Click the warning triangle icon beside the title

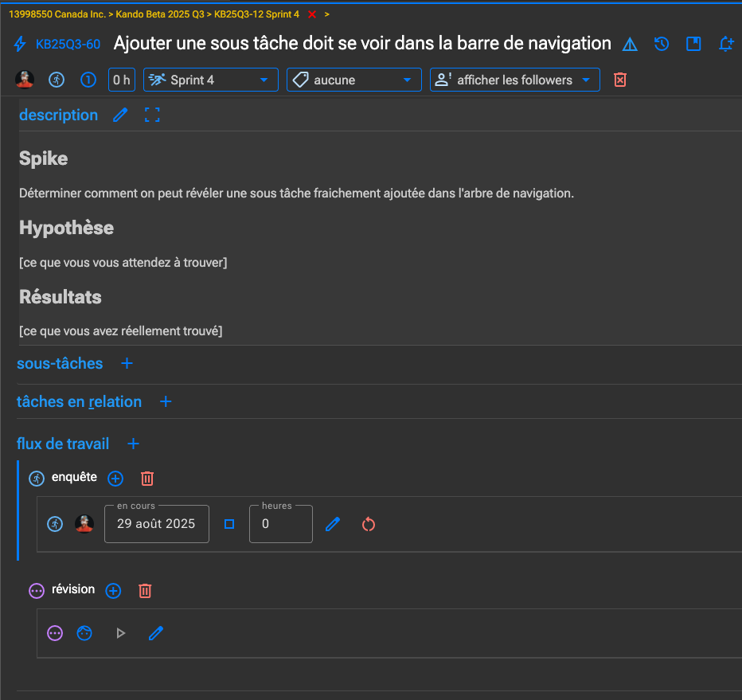click(630, 45)
